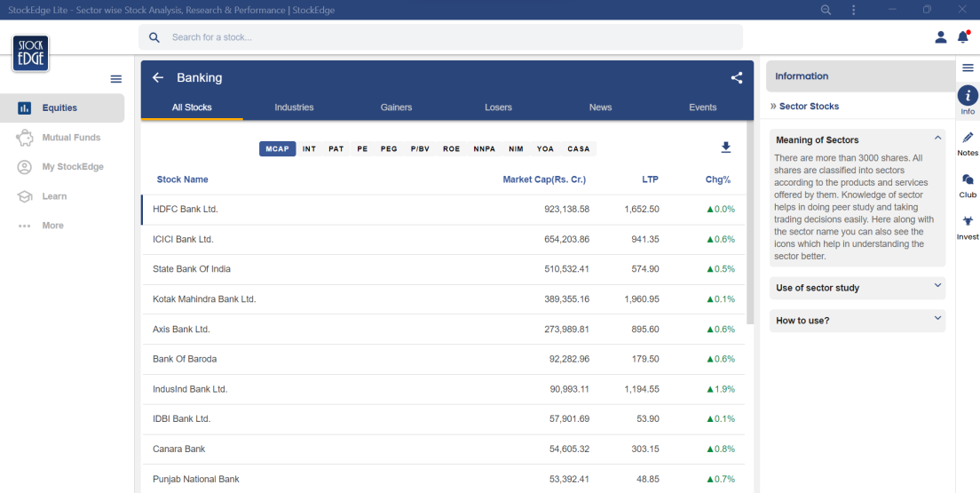Collapse the Meaning of Sectors section

click(937, 139)
